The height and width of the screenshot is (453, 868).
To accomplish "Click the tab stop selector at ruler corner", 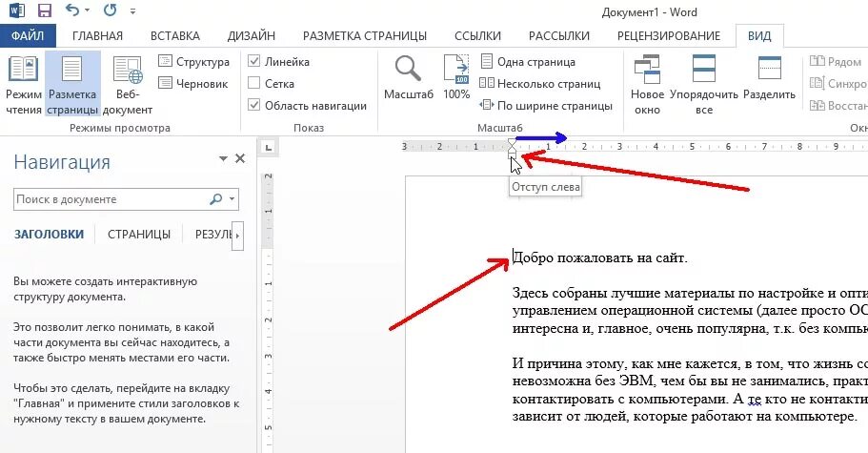I will click(269, 147).
